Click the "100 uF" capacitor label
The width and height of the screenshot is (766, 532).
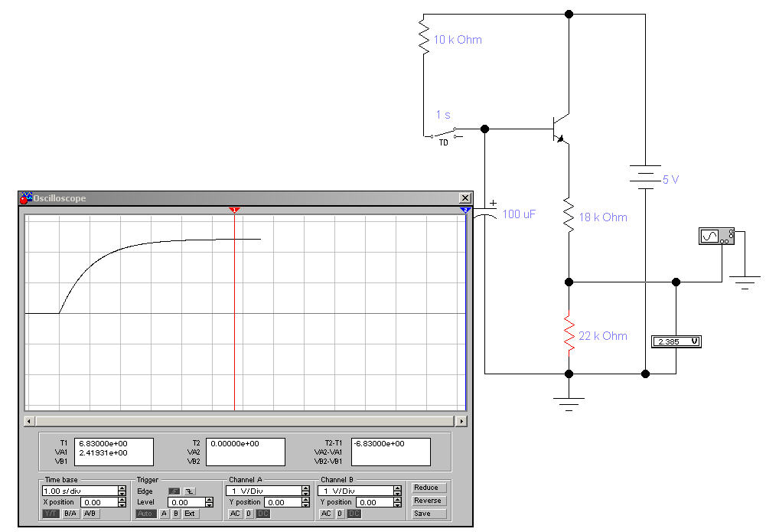tap(519, 214)
